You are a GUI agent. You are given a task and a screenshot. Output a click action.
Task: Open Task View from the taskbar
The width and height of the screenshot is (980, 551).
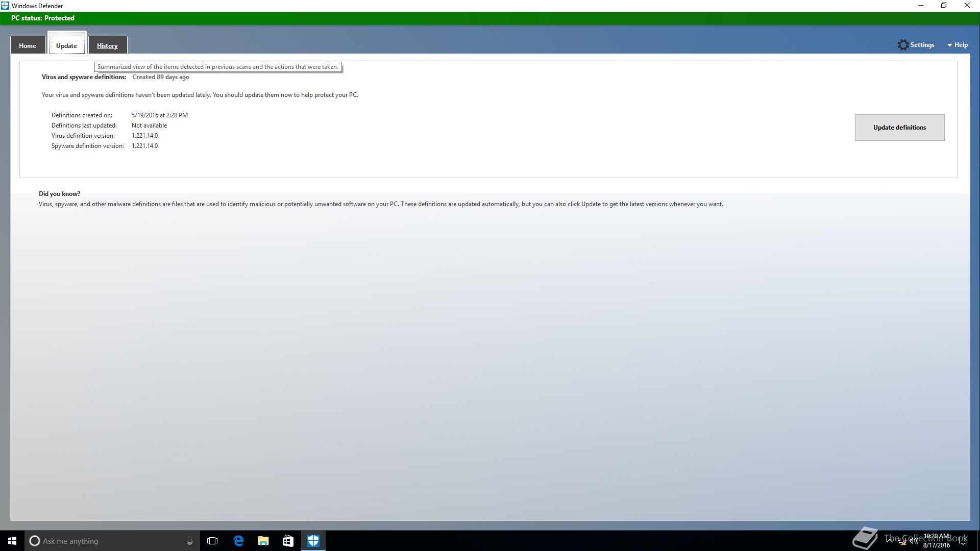pyautogui.click(x=212, y=541)
